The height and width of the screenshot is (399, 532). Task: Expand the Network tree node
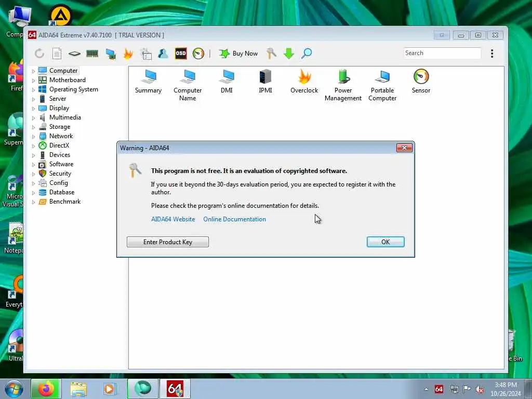33,137
